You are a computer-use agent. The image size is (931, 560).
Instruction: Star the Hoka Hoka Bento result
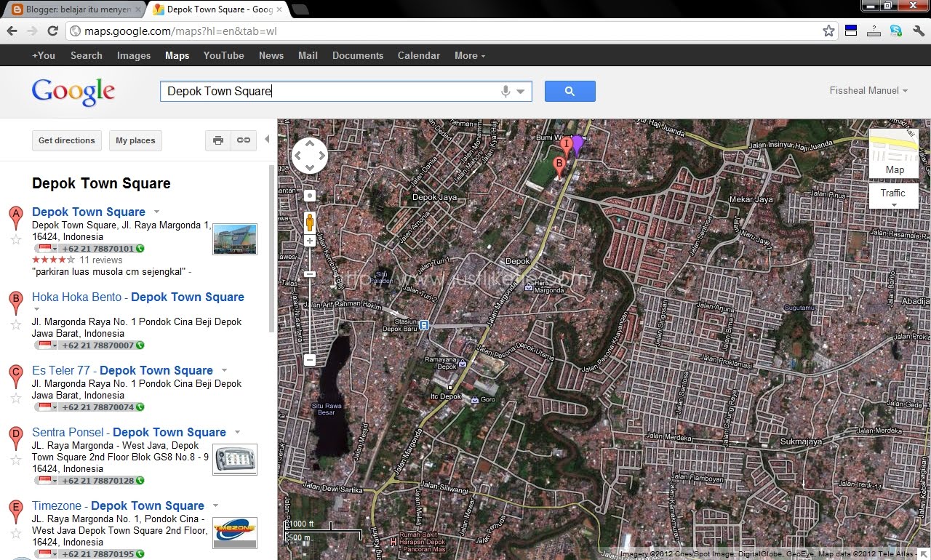tap(15, 324)
